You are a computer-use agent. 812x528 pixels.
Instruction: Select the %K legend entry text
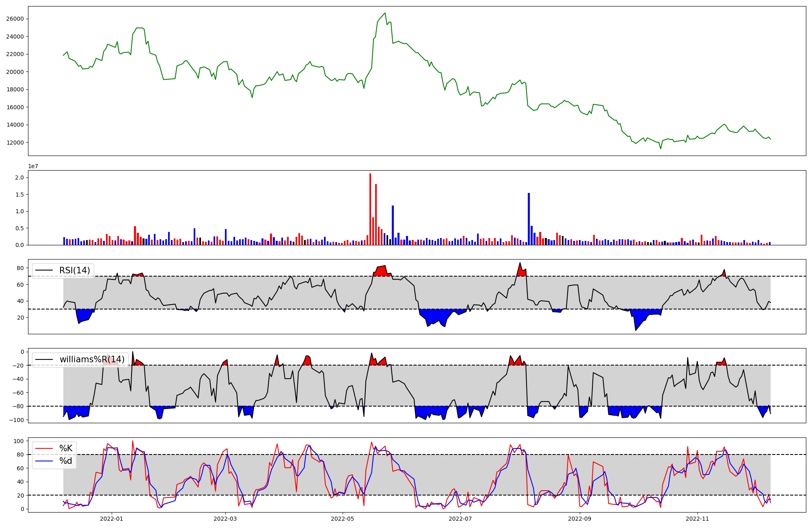click(x=66, y=448)
